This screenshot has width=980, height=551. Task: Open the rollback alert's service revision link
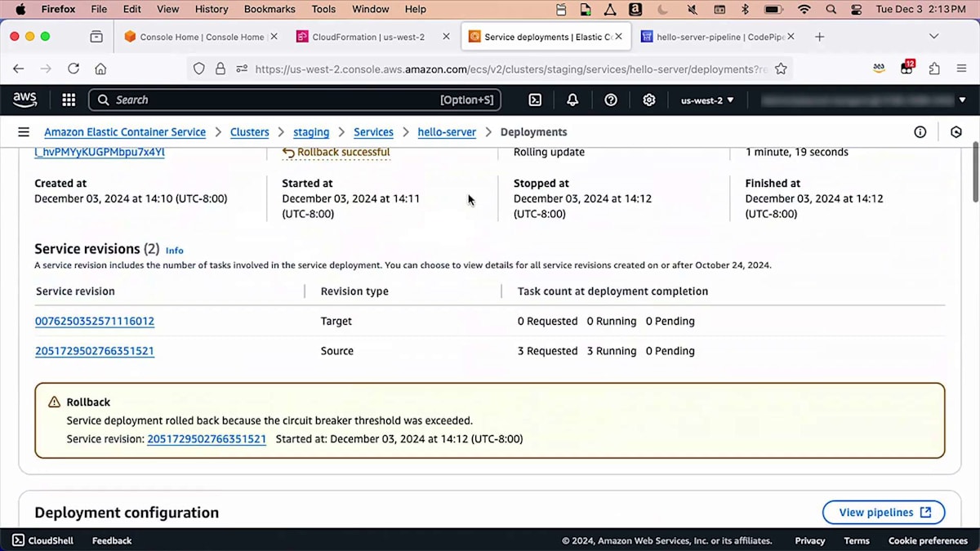pos(207,439)
